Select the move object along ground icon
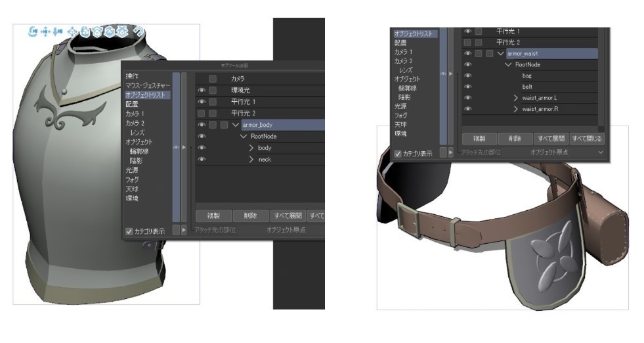Viewport: 644px width, 343px height. (122, 32)
